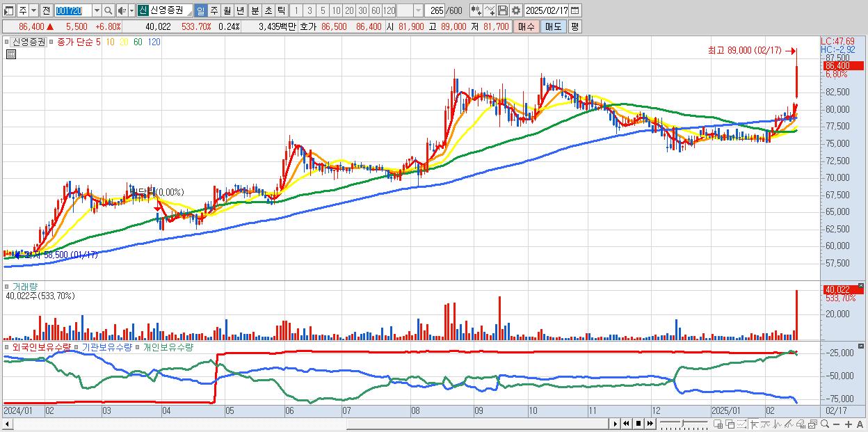
Task: Select the 년 (yearly) period toggle
Action: pyautogui.click(x=240, y=10)
